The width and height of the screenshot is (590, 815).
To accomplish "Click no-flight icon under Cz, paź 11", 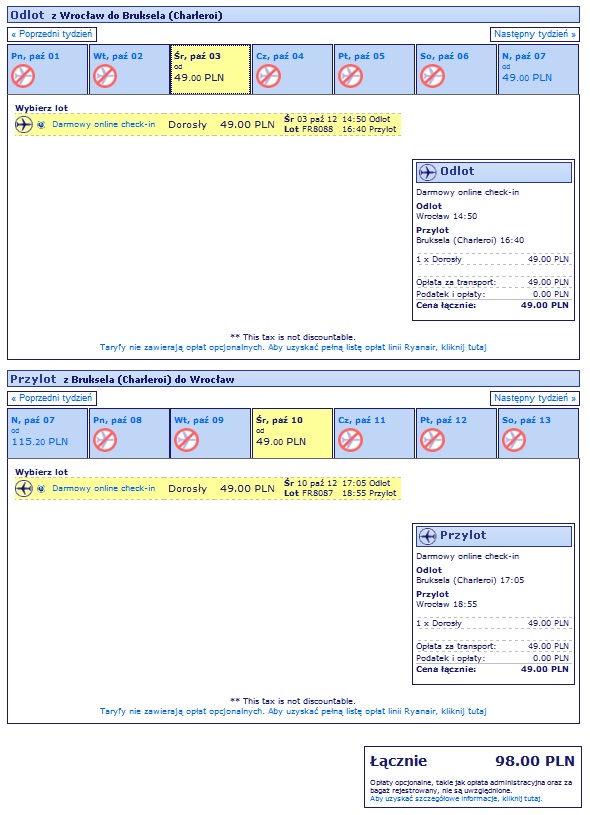I will coord(350,440).
